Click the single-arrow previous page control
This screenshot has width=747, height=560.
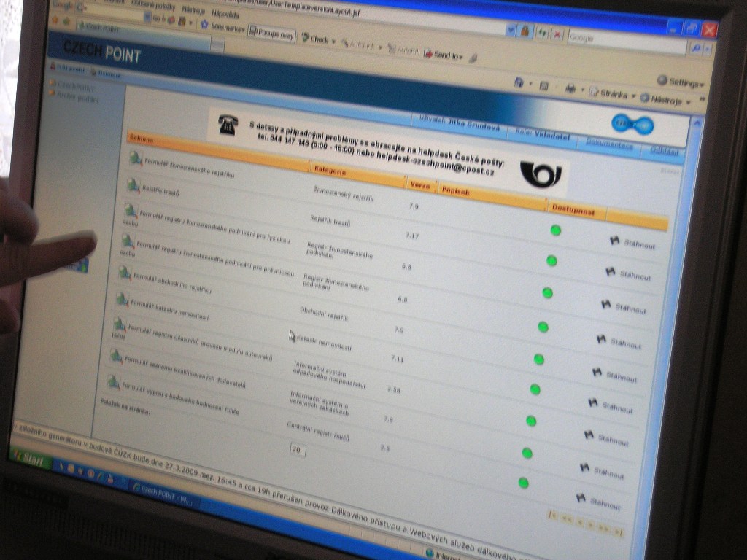[x=580, y=522]
